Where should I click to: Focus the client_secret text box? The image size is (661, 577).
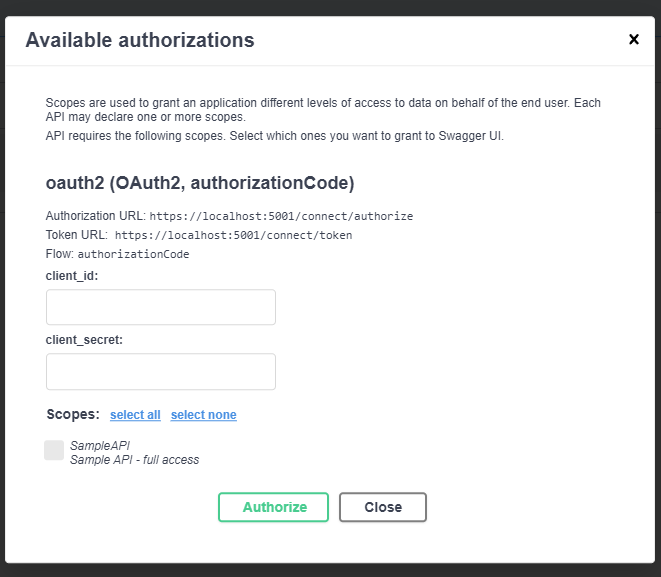click(x=161, y=371)
